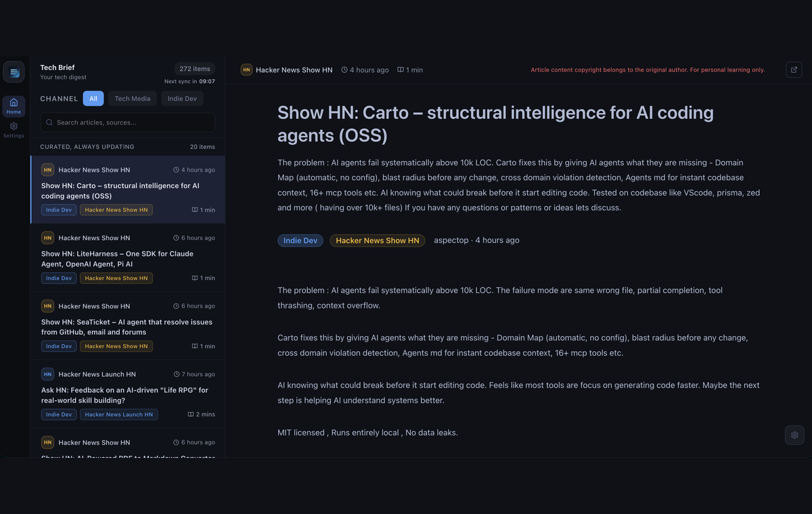Click the Tech Brief app logo icon
Image resolution: width=812 pixels, height=514 pixels.
click(x=14, y=72)
